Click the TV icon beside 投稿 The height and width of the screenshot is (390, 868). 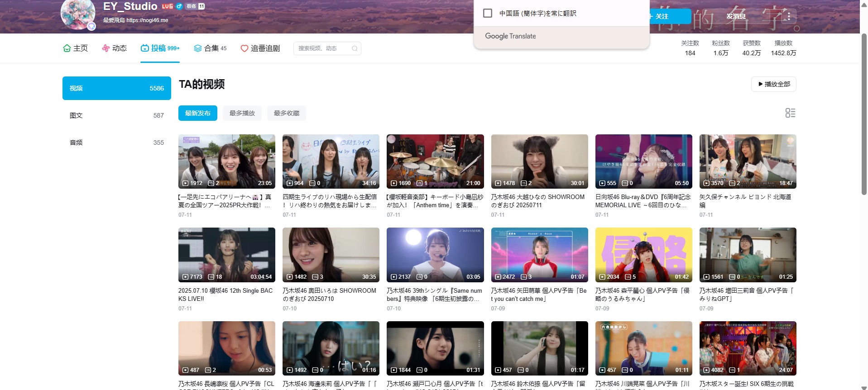click(145, 48)
